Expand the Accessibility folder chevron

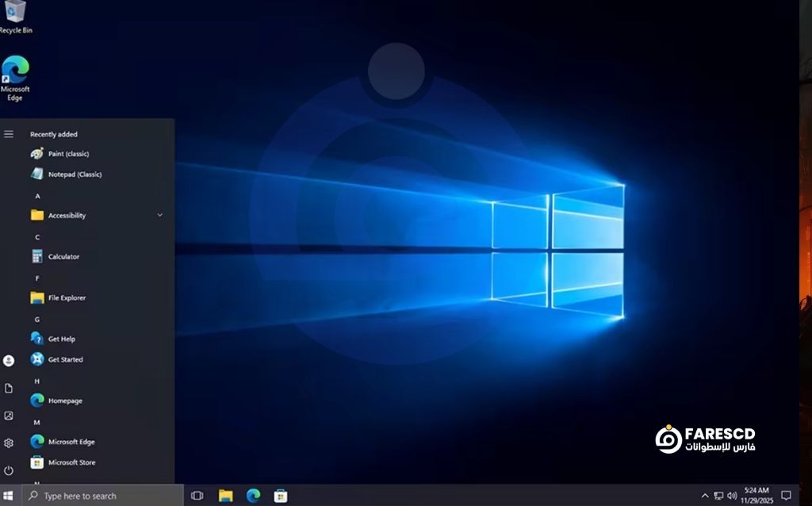tap(160, 215)
